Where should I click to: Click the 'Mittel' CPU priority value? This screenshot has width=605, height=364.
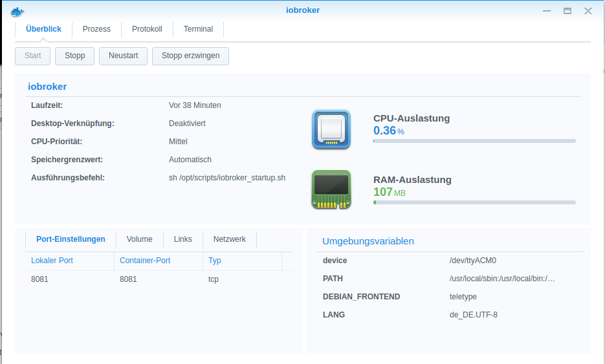pos(178,142)
